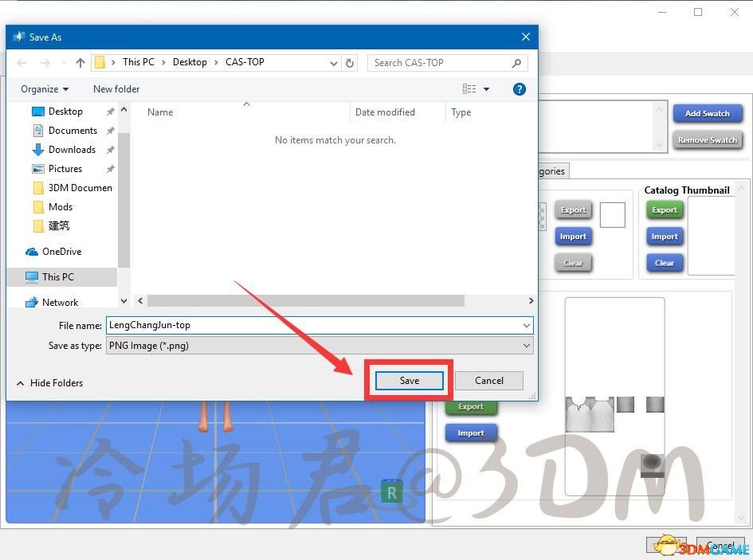
Task: Select OneDrive in navigation pane
Action: click(61, 251)
